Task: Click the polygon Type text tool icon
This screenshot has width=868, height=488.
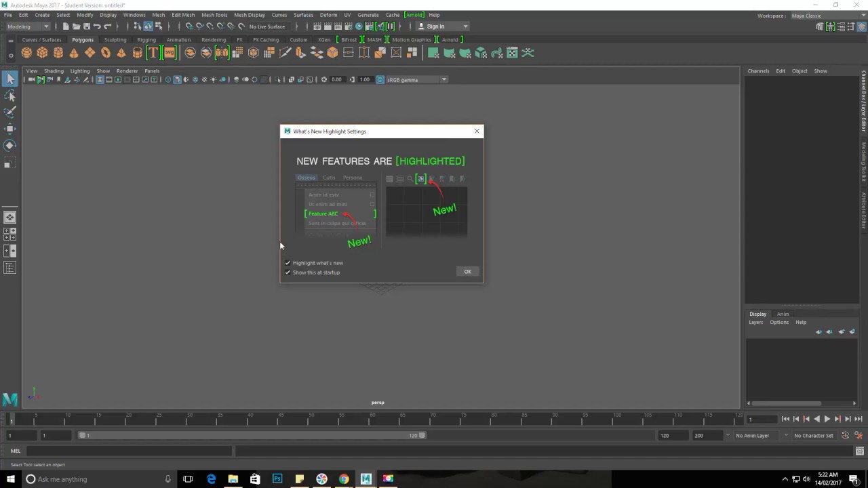Action: click(153, 53)
